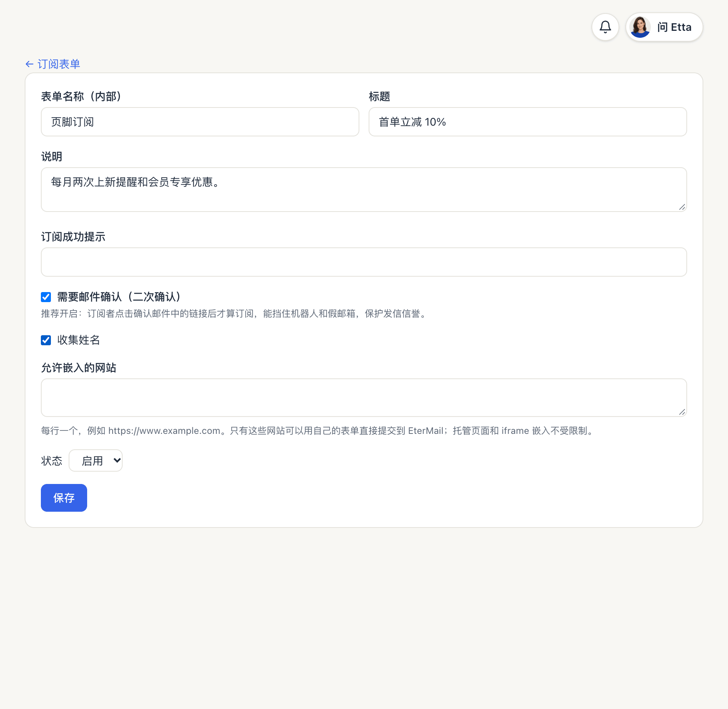The width and height of the screenshot is (728, 709).
Task: Click the 允许嵌入的网站 label
Action: [x=79, y=368]
